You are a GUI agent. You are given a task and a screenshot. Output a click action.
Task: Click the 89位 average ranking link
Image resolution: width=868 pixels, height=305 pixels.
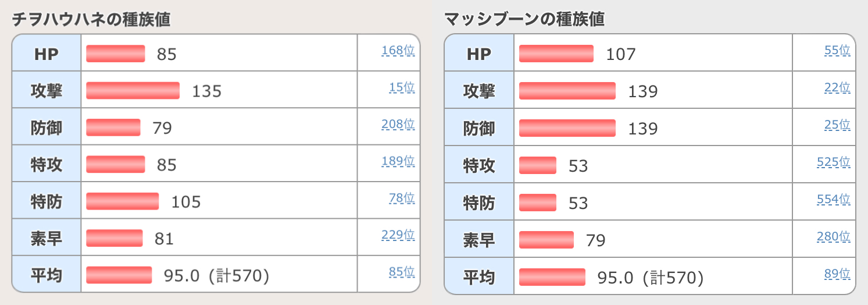(x=837, y=273)
